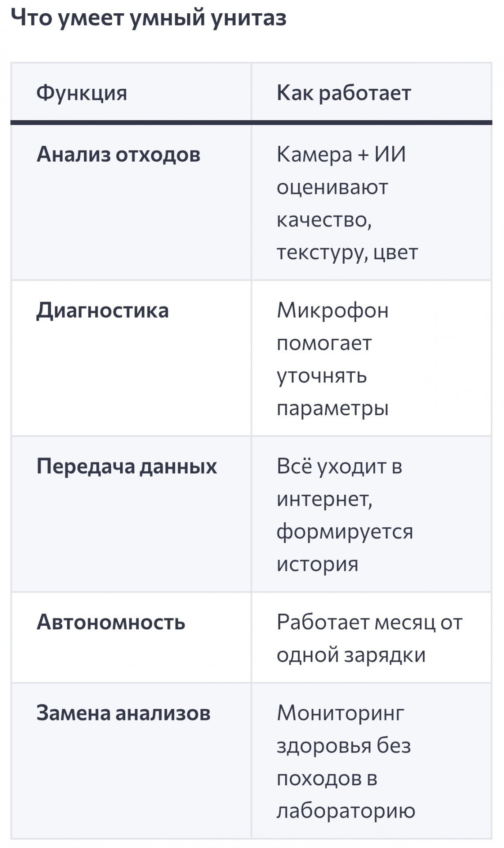Click the heading 'Что умеет умный унитаз'
This screenshot has height=848, width=504.
tap(148, 19)
